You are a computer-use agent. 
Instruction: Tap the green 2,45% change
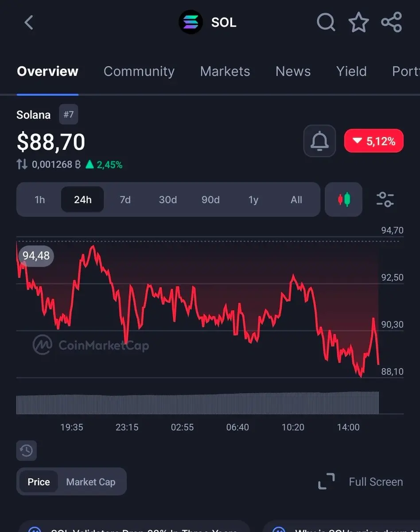(104, 164)
